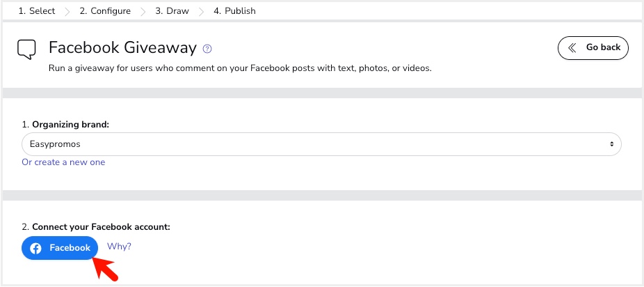This screenshot has height=287, width=644.
Task: Click the up-down arrows on brand selector
Action: (x=611, y=144)
